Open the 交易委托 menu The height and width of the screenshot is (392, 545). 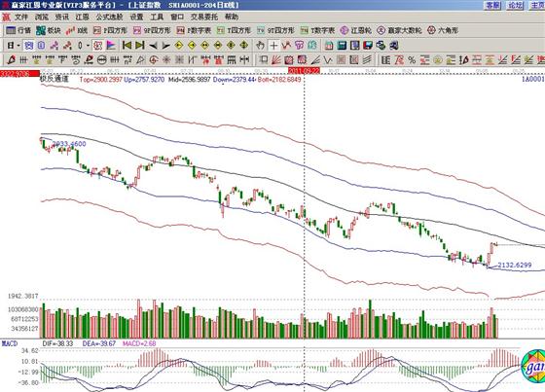(x=204, y=17)
